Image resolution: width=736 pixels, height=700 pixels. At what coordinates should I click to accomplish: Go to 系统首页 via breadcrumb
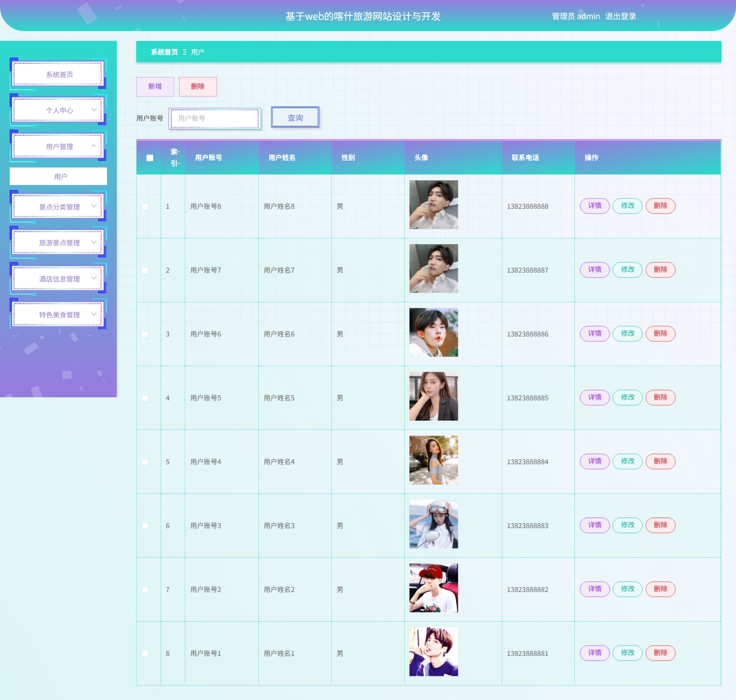pos(164,52)
